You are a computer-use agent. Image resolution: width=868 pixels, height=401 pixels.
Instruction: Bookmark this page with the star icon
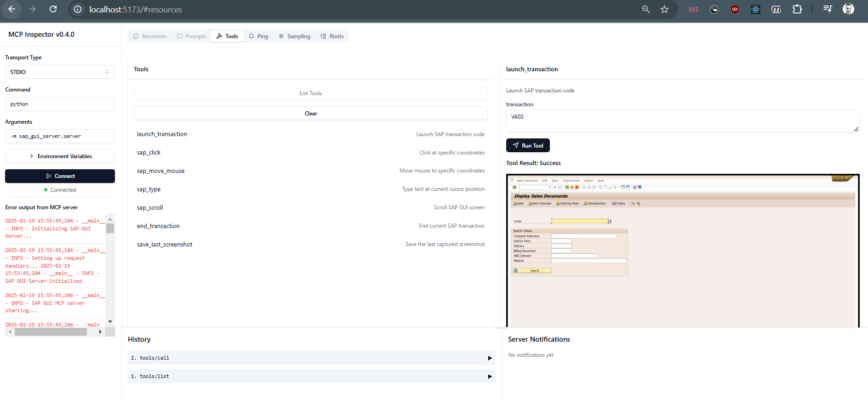664,9
